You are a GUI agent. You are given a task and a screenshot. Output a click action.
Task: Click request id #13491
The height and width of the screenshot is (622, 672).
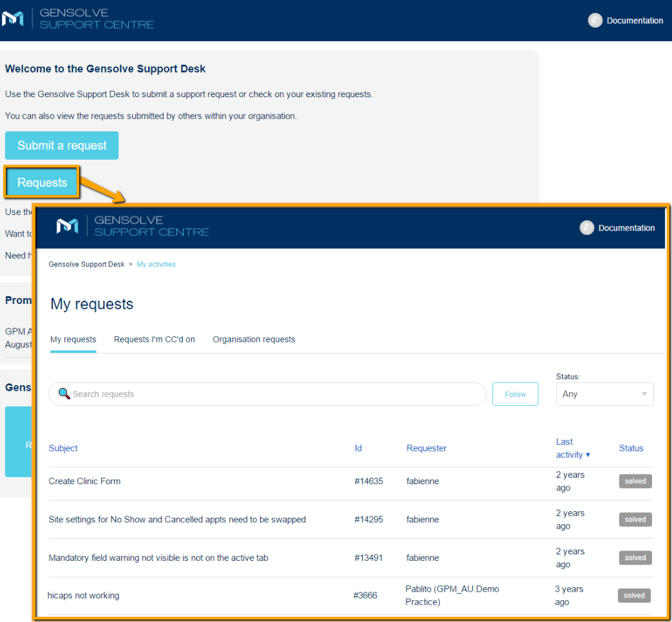[369, 558]
